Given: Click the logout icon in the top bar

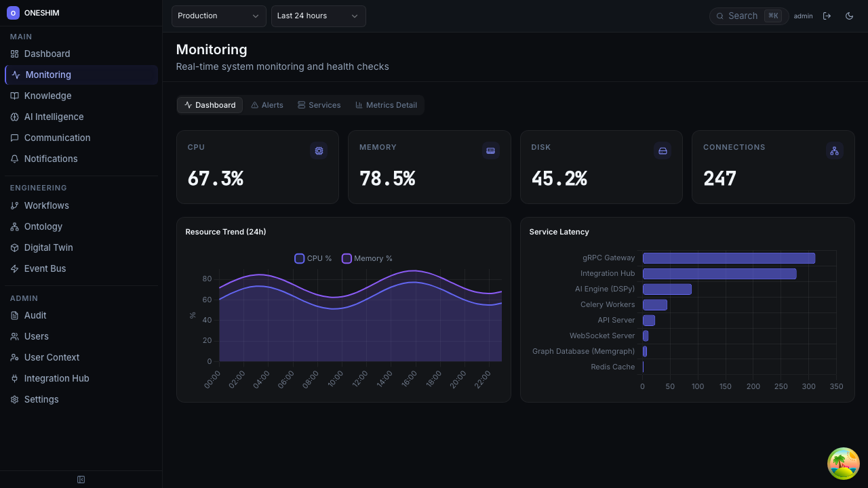Looking at the screenshot, I should tap(827, 16).
